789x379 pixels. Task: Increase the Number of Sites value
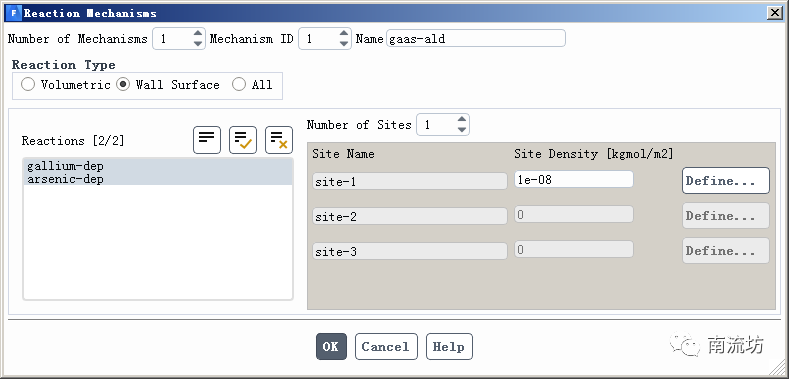(462, 119)
